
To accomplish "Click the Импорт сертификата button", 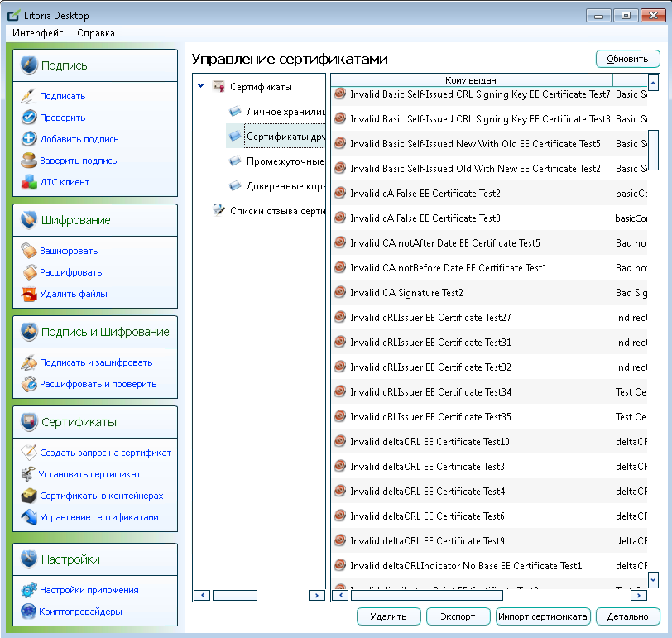I will 543,616.
